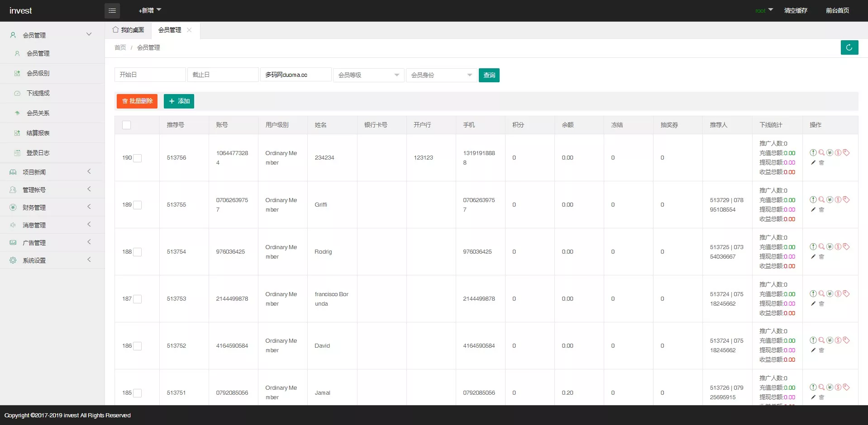
Task: Tick the select-all checkbox in the table header
Action: 127,125
